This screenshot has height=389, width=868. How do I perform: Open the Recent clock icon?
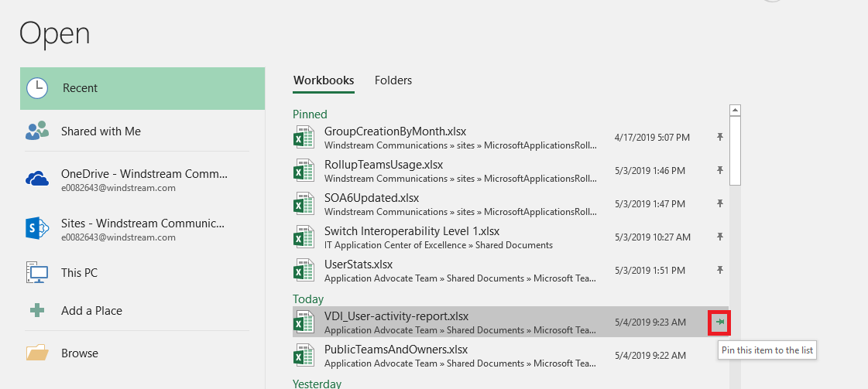point(37,88)
